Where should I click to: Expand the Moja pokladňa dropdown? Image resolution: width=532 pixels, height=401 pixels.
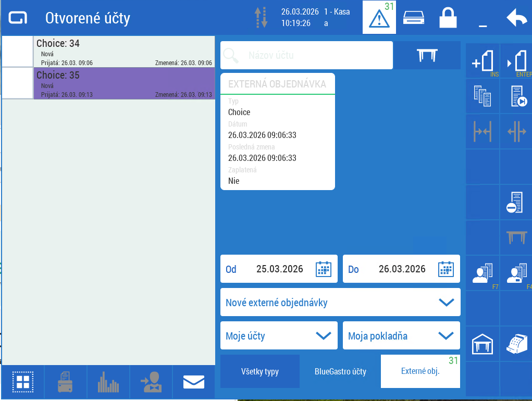point(401,335)
